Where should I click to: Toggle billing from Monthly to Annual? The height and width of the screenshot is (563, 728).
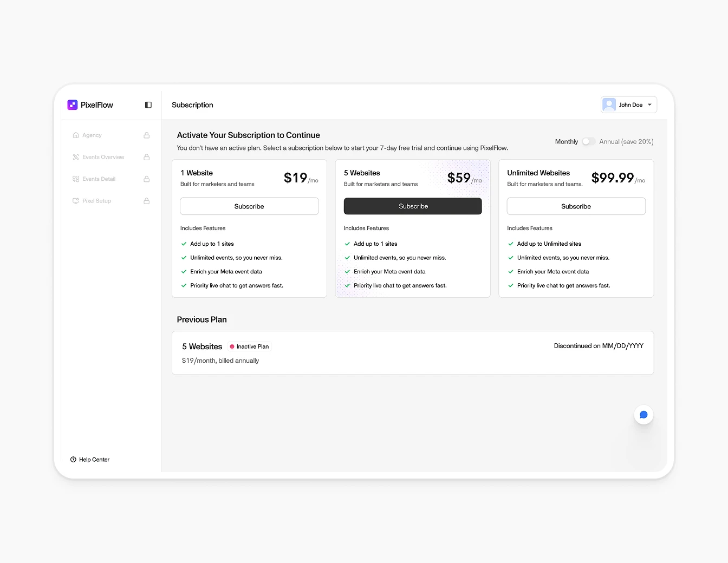tap(588, 141)
